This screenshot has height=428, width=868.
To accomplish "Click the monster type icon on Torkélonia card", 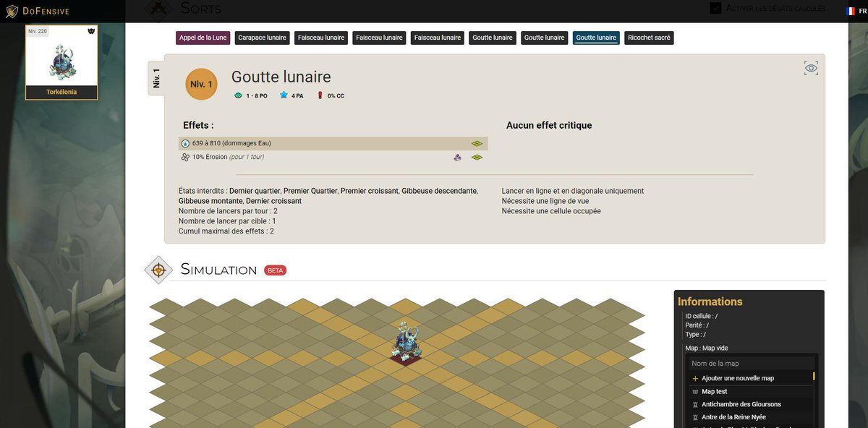I will tap(91, 31).
